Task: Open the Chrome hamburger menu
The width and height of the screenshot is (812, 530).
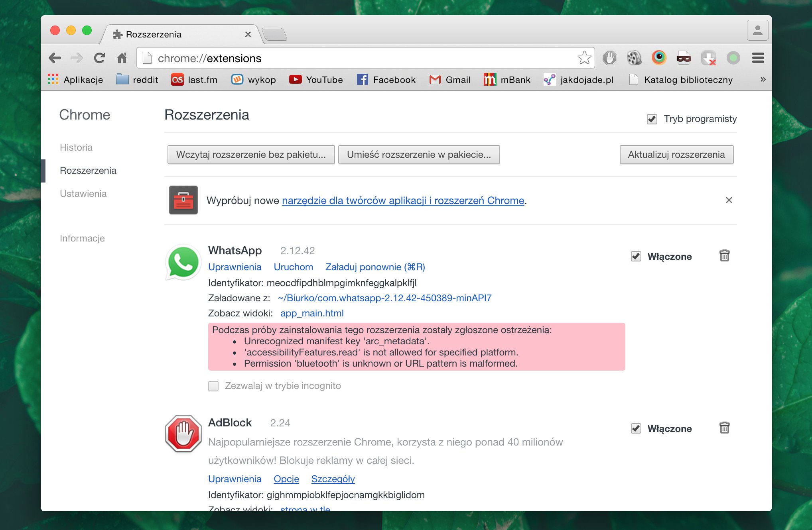Action: coord(758,58)
